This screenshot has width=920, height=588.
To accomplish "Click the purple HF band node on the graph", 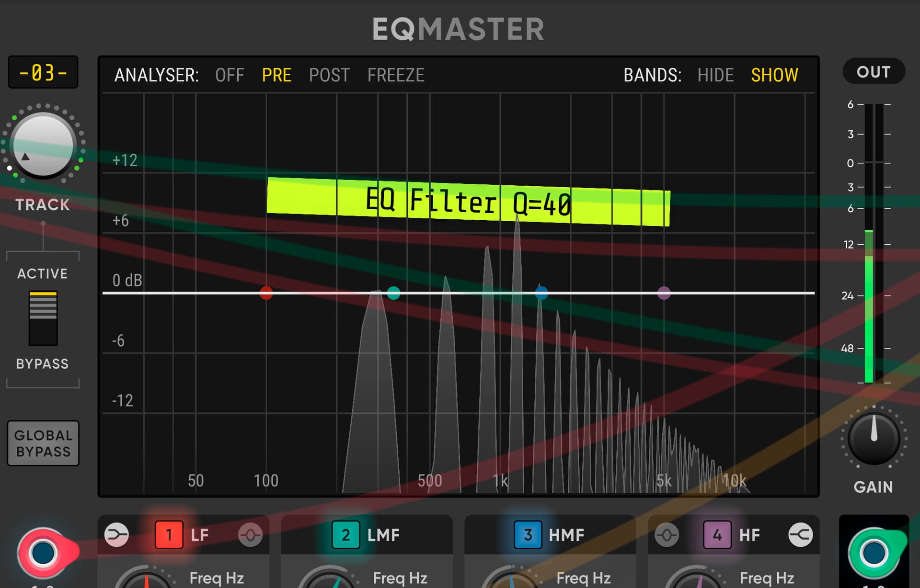I will pyautogui.click(x=664, y=293).
